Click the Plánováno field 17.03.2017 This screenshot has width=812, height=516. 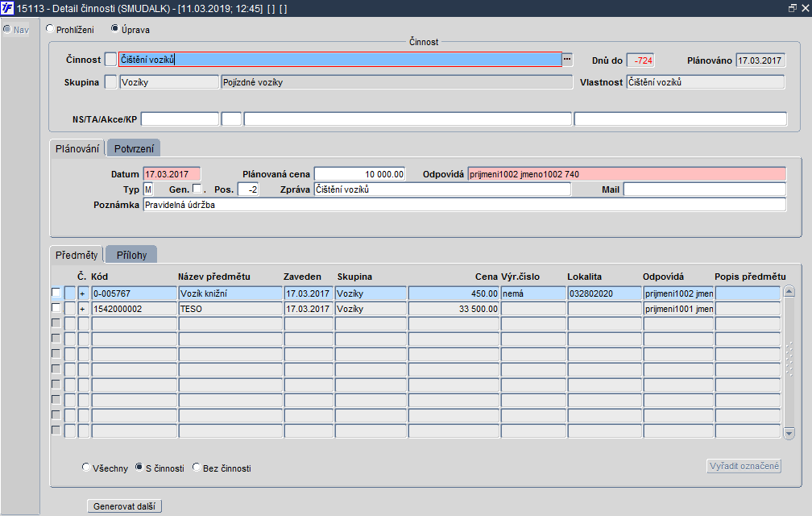pos(760,60)
